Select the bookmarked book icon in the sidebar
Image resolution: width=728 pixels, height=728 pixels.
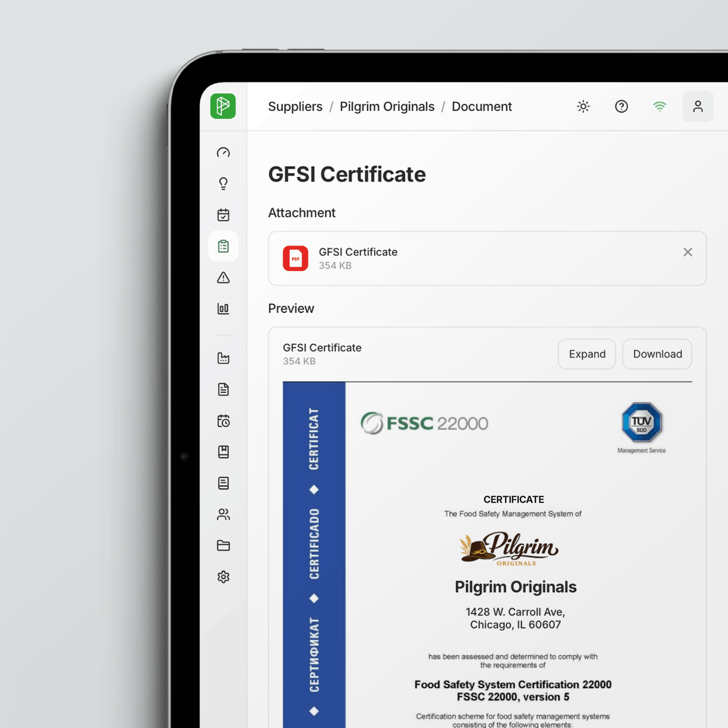click(223, 452)
